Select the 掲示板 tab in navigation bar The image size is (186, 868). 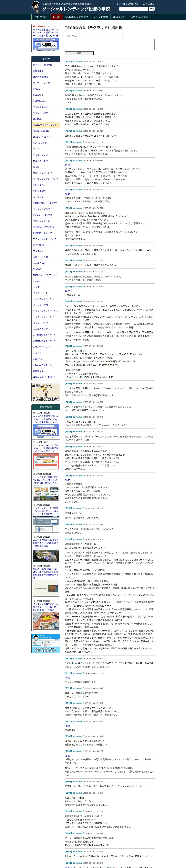click(57, 17)
